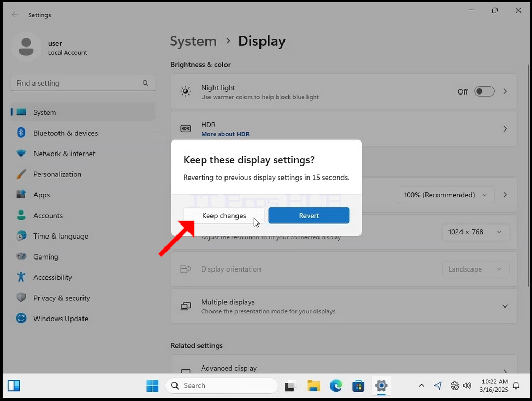
Task: Open the Widgets panel icon
Action: 14,386
